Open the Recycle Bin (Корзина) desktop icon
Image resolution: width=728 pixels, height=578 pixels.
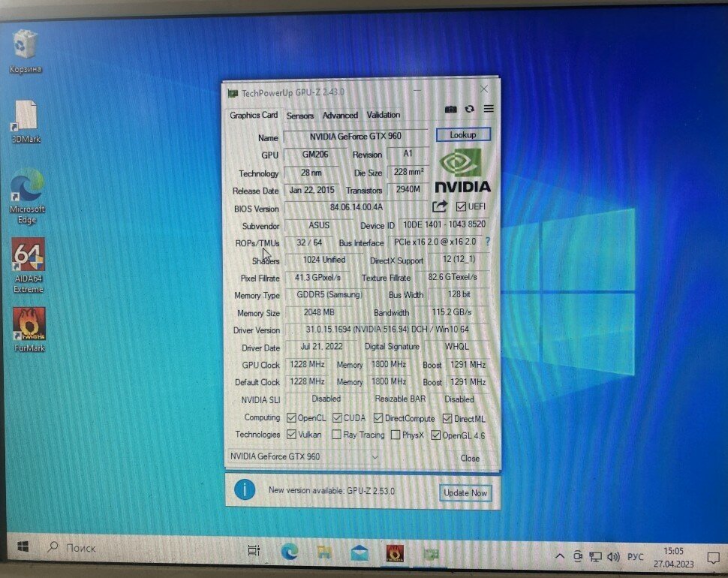click(x=25, y=51)
